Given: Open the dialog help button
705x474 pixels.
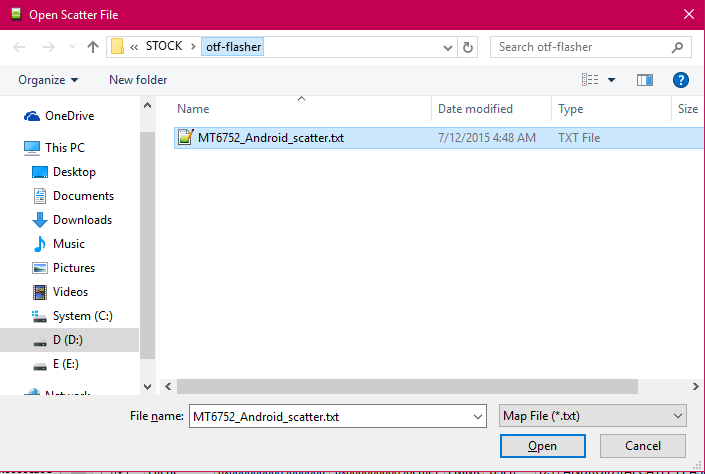Looking at the screenshot, I should click(x=681, y=80).
